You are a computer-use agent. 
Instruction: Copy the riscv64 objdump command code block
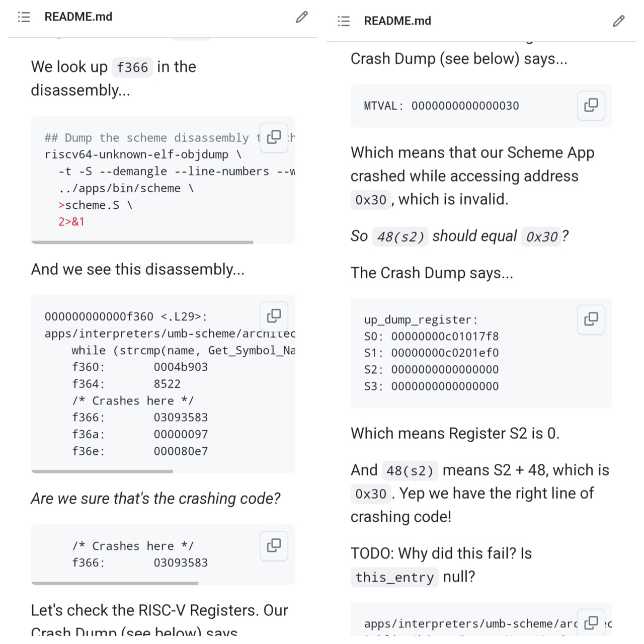[274, 137]
